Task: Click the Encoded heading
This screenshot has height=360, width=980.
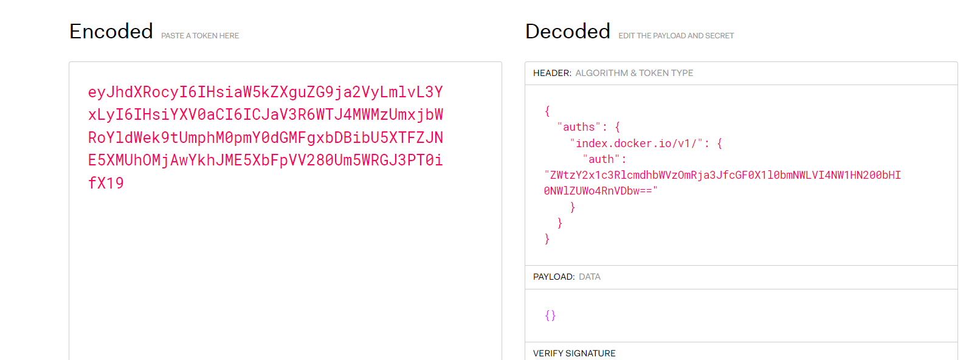Action: coord(111,31)
